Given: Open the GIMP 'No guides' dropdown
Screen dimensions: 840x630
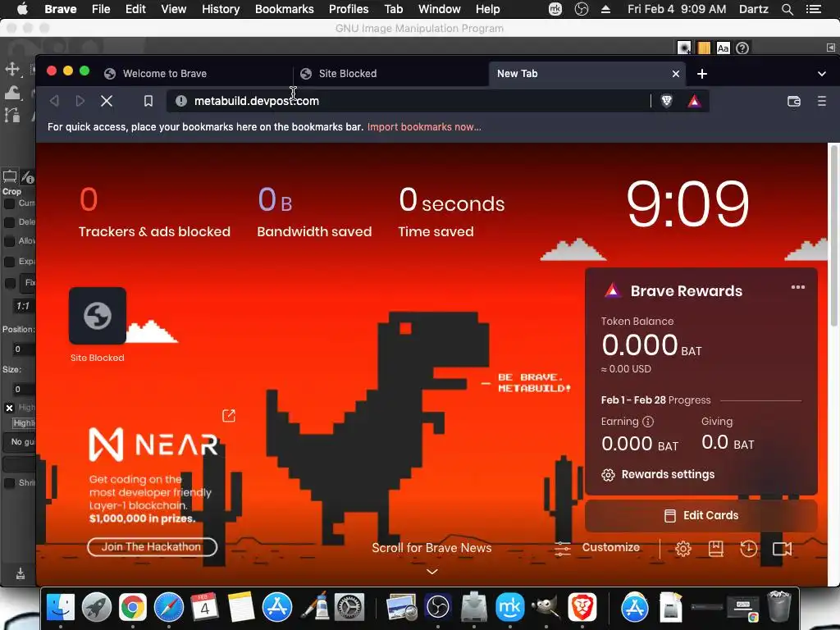Looking at the screenshot, I should (x=20, y=442).
